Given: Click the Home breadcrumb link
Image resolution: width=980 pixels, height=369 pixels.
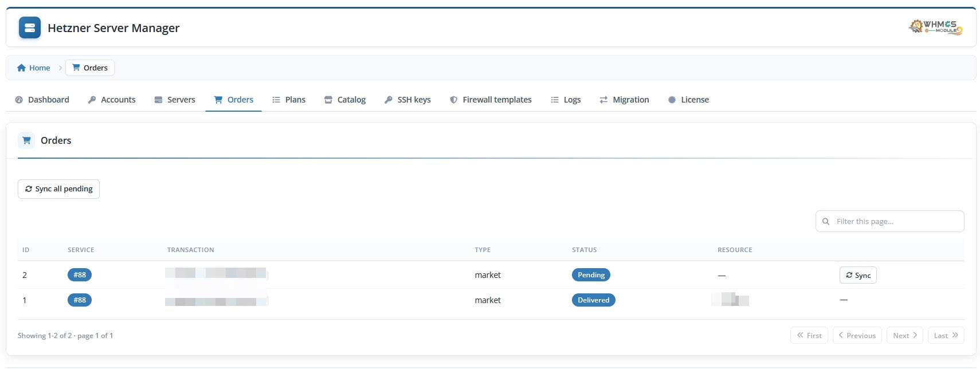Looking at the screenshot, I should (x=33, y=68).
